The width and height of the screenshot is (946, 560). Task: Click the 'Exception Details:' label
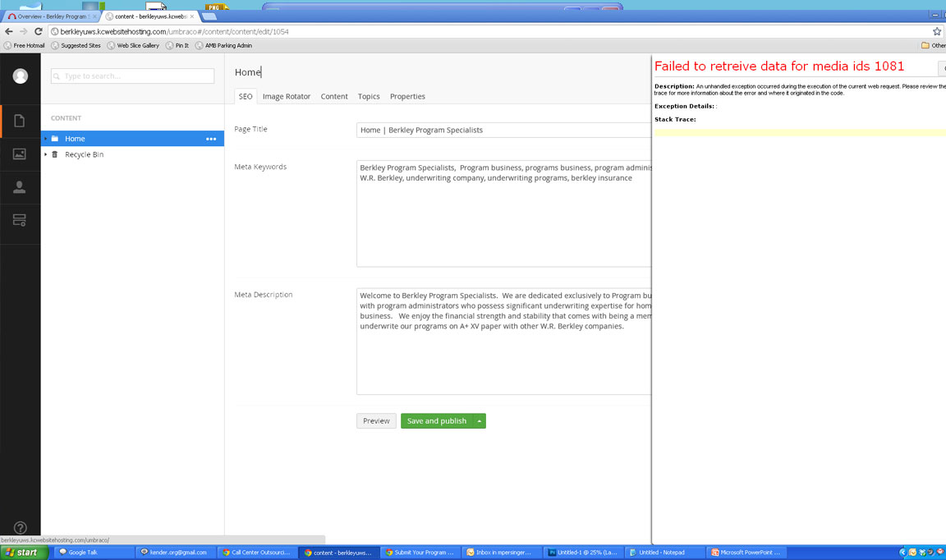[x=684, y=106]
